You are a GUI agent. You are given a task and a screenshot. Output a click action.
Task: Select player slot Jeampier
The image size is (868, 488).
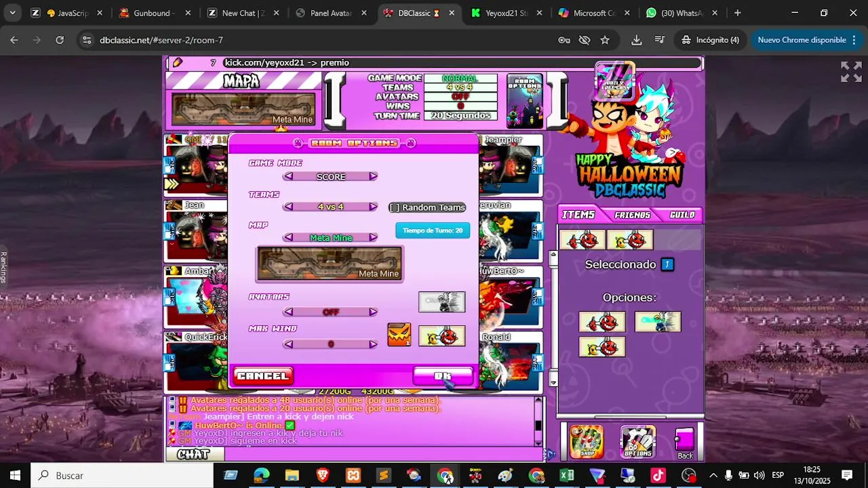pos(511,166)
